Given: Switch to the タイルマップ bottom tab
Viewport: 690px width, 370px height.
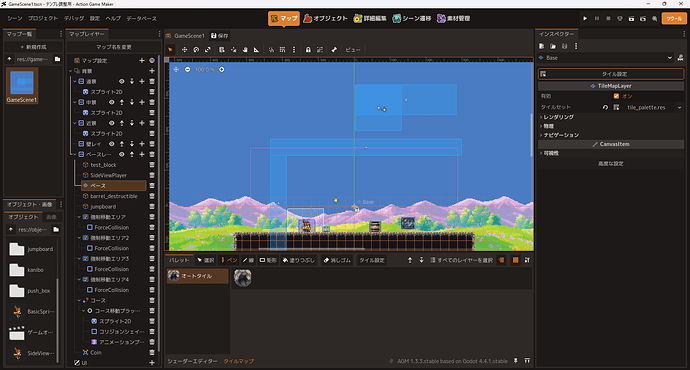Looking at the screenshot, I should point(239,361).
